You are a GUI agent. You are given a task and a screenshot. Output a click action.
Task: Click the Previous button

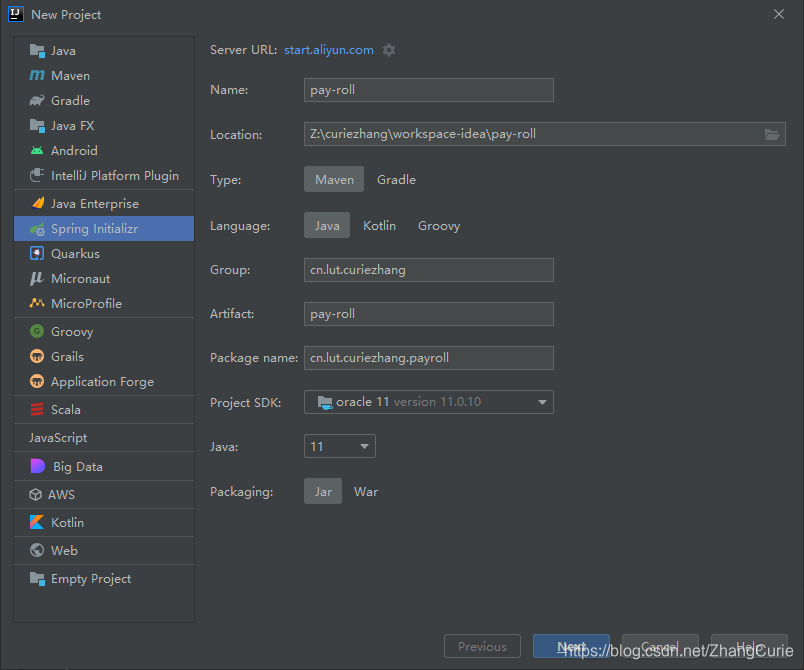(482, 646)
